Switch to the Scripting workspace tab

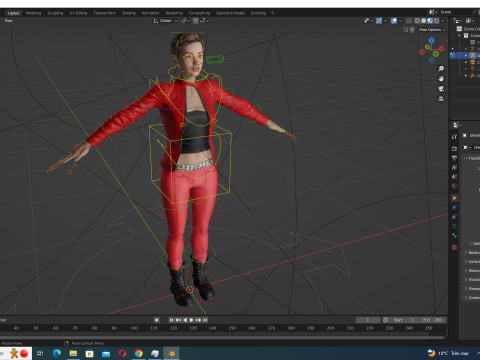258,13
